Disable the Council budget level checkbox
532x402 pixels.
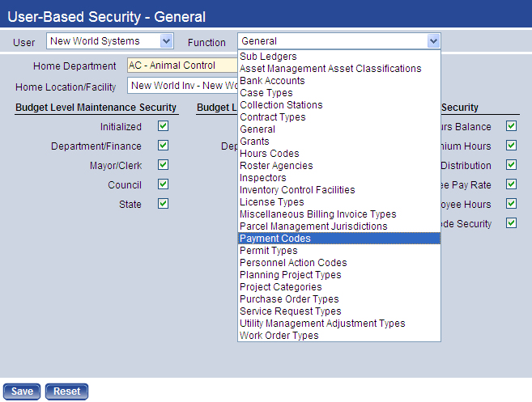163,184
